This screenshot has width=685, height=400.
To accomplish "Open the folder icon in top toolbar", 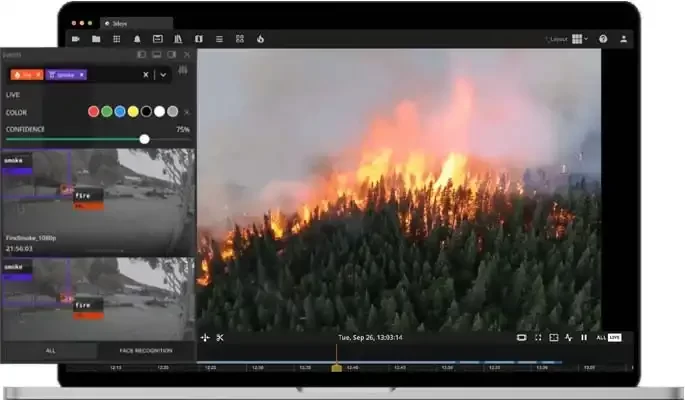I will click(x=96, y=39).
